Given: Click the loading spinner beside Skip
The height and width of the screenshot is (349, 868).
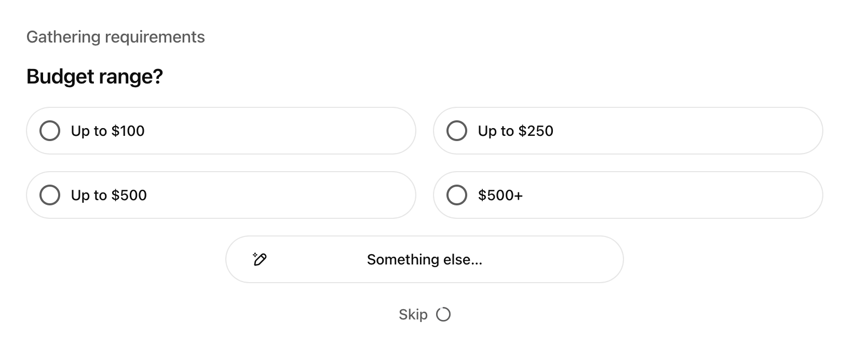Looking at the screenshot, I should coord(443,314).
